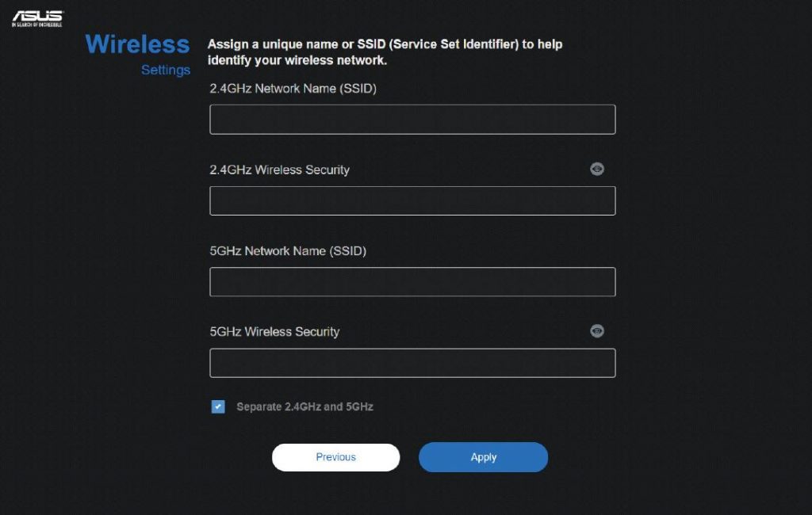812x515 pixels.
Task: Go back with the Previous button
Action: 335,457
